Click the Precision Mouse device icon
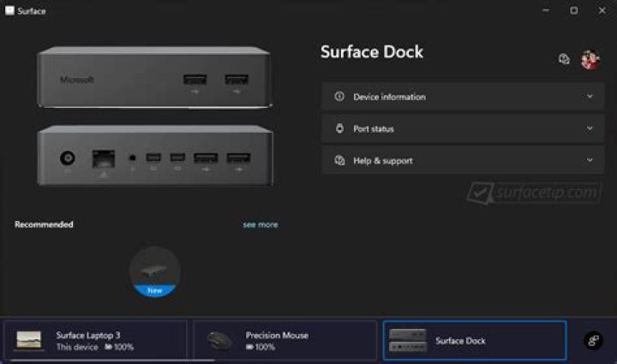The width and height of the screenshot is (617, 364). [219, 341]
